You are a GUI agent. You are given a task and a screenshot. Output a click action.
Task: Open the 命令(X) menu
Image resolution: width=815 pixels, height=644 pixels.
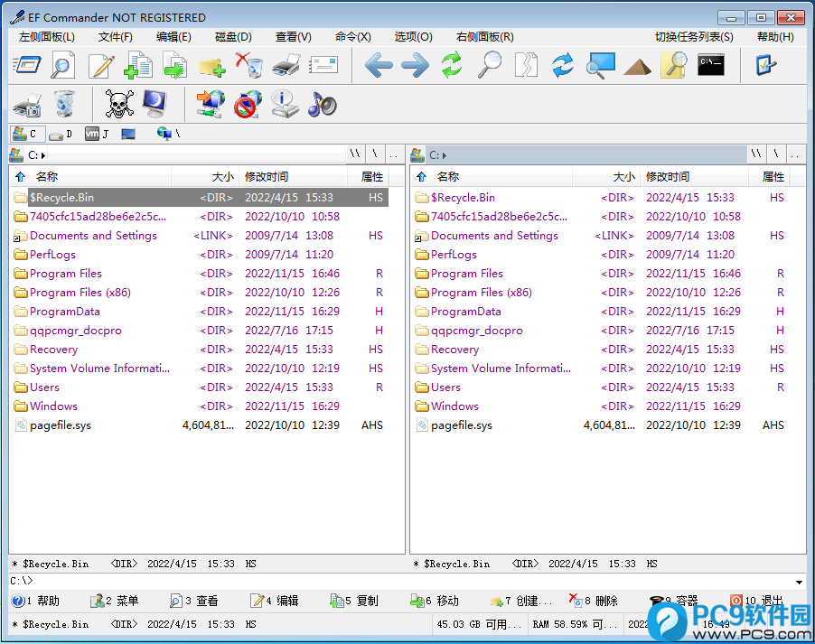tap(353, 37)
